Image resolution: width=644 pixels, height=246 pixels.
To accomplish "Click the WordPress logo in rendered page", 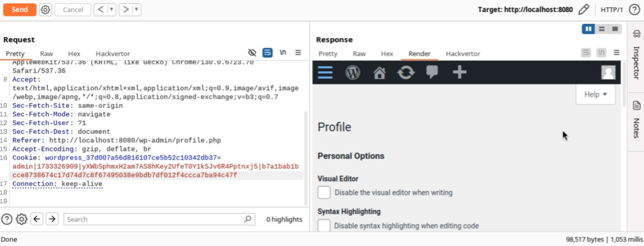I will (353, 72).
